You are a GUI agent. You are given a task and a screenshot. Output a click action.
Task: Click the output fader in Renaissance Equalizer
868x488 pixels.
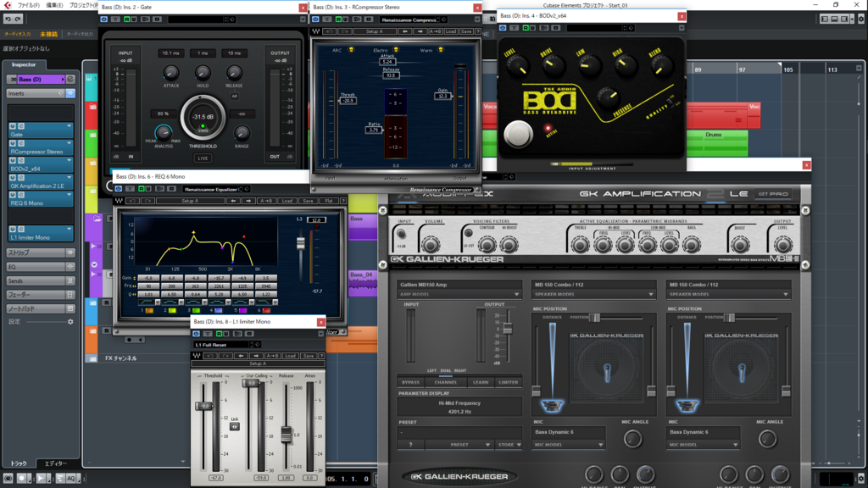click(x=301, y=243)
